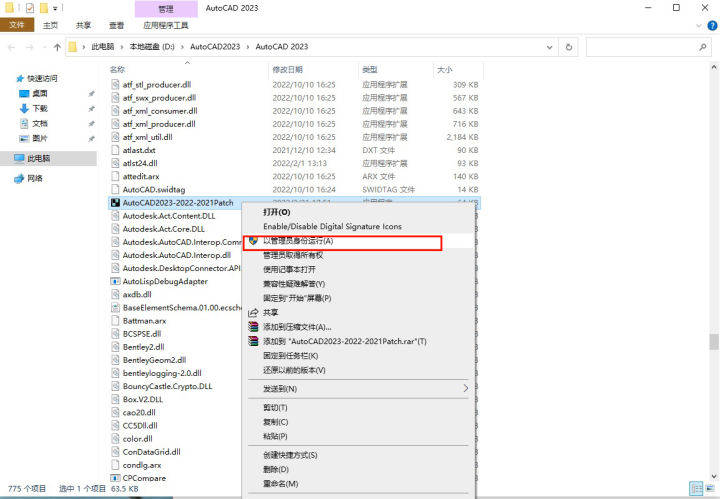Open 文档 in the navigation pane

point(39,123)
